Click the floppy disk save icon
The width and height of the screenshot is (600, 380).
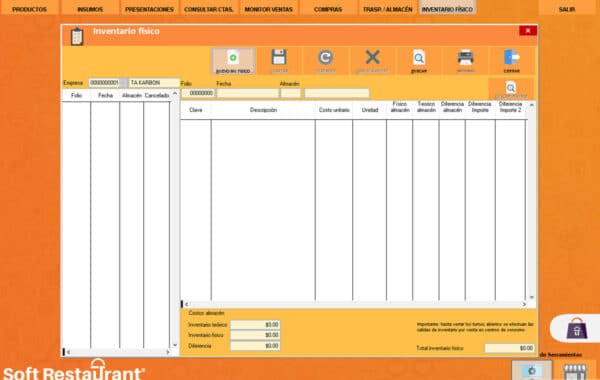tap(279, 57)
